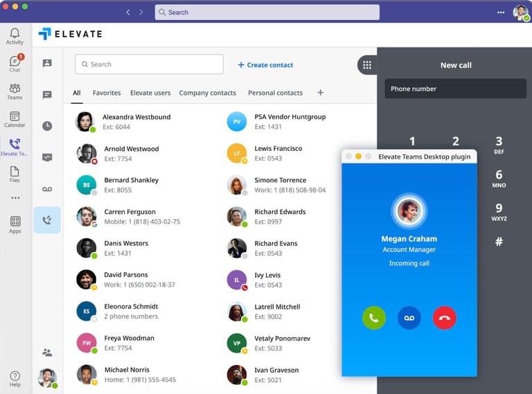This screenshot has width=532, height=394.
Task: Open Files in the sidebar
Action: (15, 174)
